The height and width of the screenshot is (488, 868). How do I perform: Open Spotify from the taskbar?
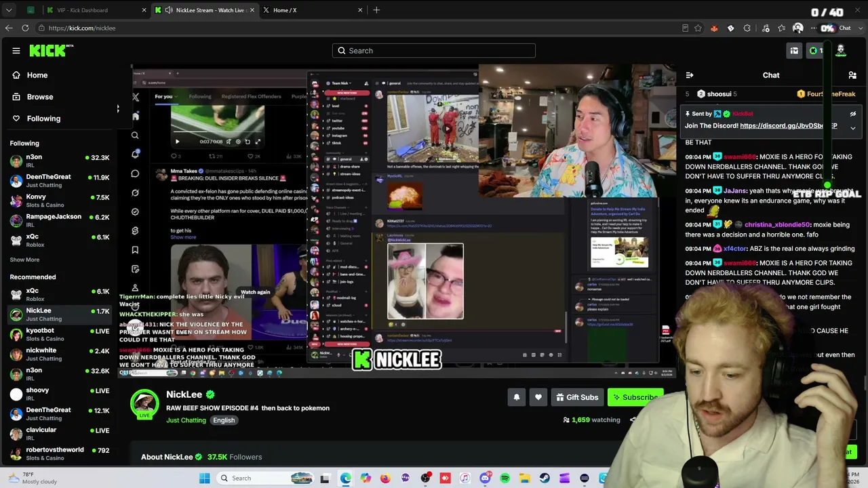click(x=505, y=479)
